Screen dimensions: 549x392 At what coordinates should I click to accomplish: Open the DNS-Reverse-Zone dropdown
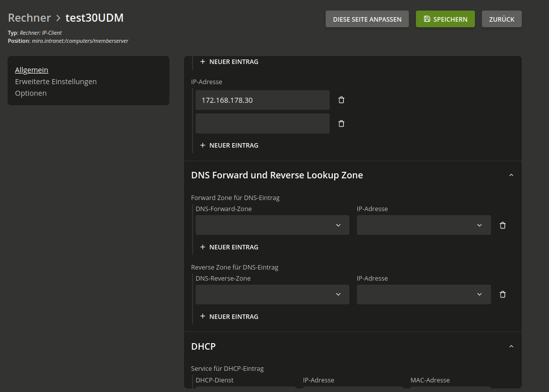(272, 295)
